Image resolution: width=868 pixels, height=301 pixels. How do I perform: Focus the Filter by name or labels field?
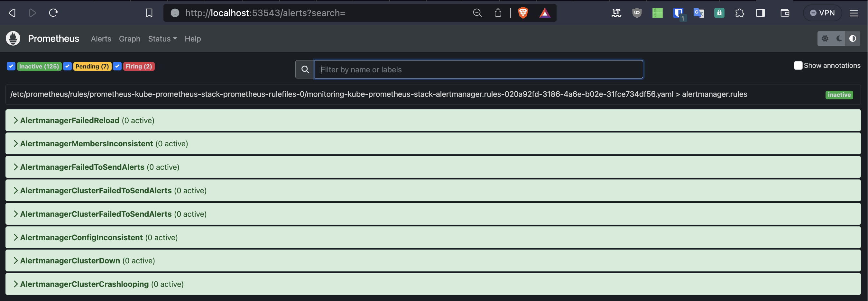point(478,69)
